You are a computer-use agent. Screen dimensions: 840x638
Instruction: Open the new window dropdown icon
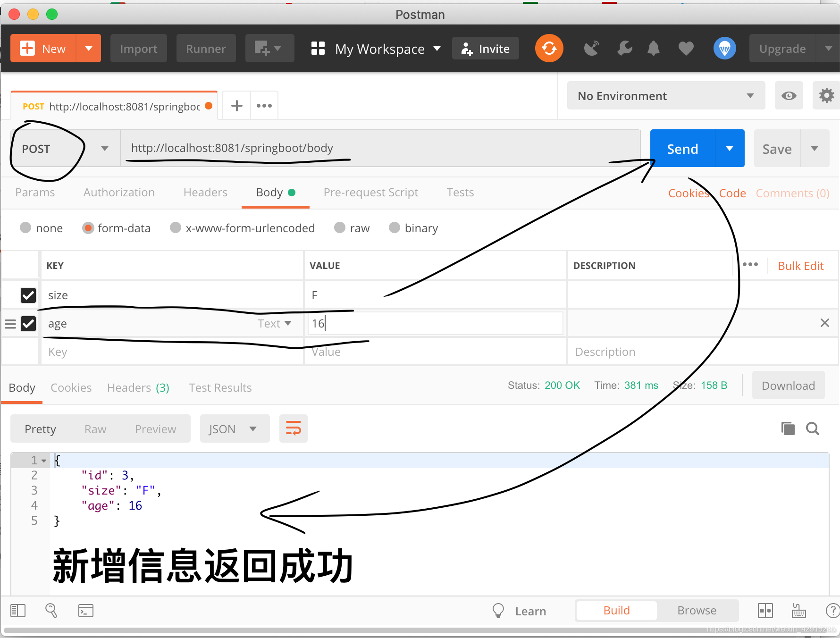269,48
